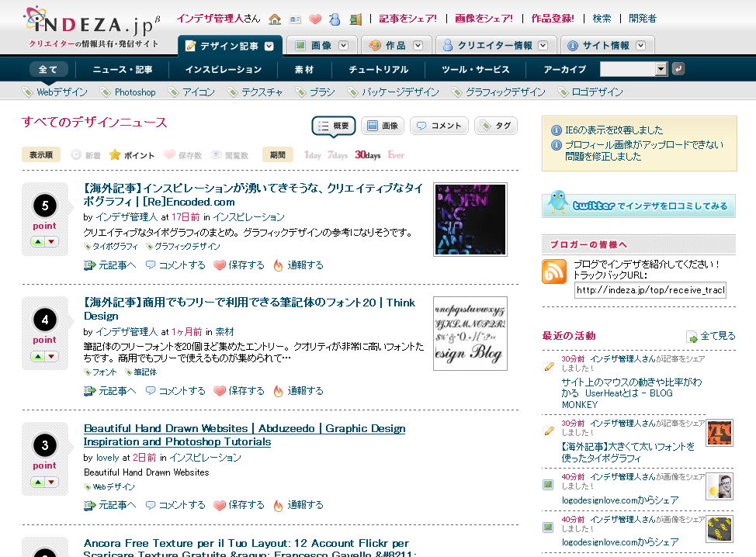Viewport: 756px width, 557px height.
Task: Click 元記事へ for the Hand Drawn Websites article
Action: [110, 505]
